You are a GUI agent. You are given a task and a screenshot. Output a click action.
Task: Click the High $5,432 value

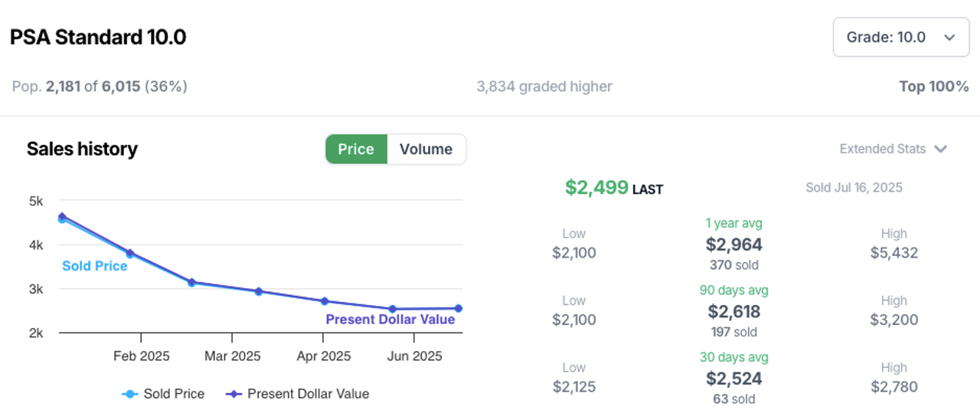coord(894,253)
